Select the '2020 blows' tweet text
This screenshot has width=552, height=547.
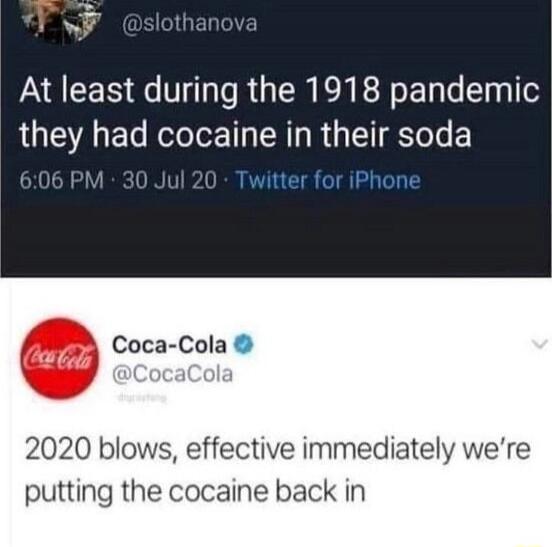277,472
